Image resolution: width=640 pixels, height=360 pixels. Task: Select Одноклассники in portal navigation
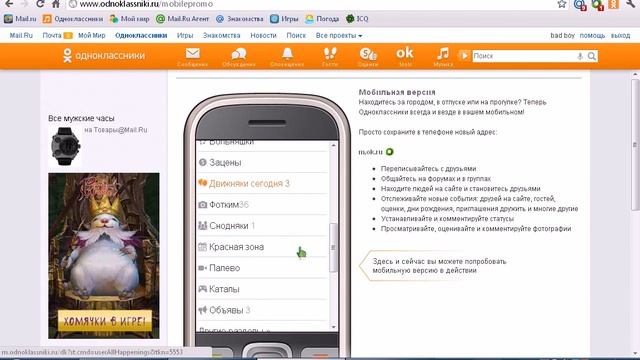[x=141, y=36]
